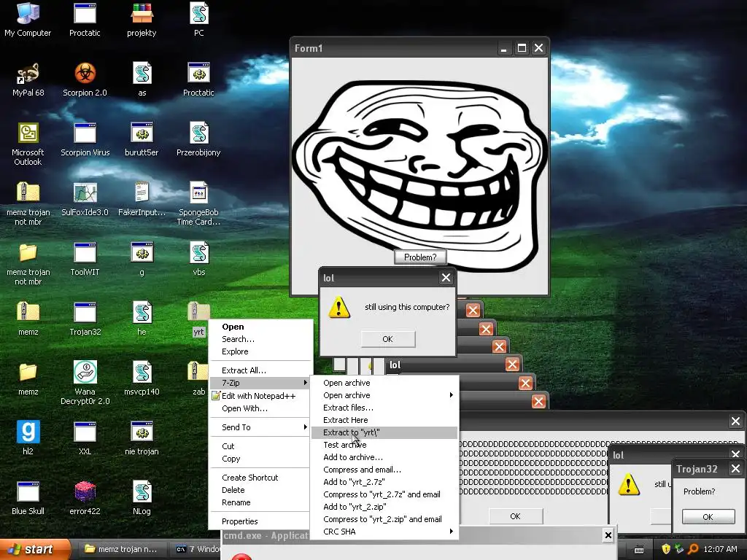Select the msvcp140 script icon
This screenshot has width=747, height=560.
(142, 378)
